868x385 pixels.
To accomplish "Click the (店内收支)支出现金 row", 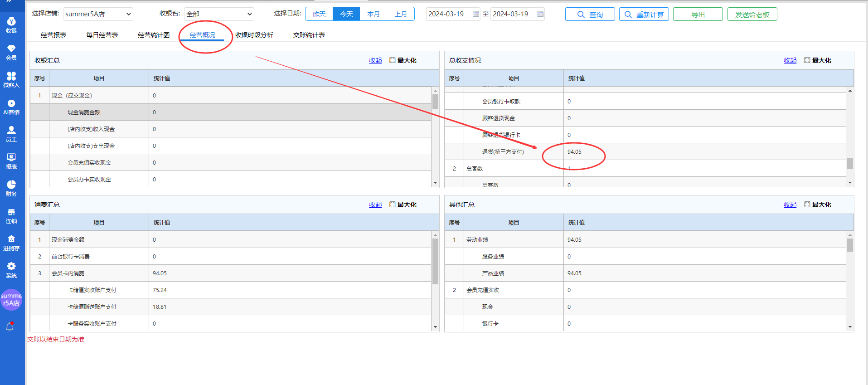I will (x=231, y=146).
